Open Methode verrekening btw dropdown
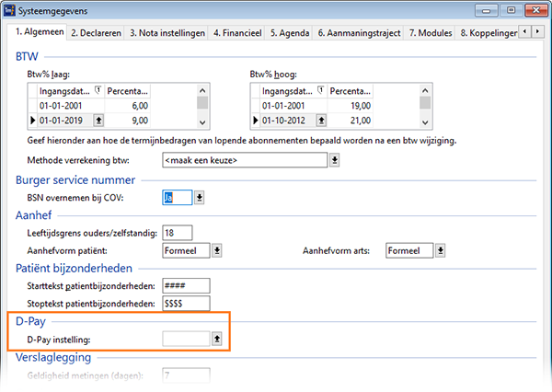The image size is (552, 392). click(335, 160)
